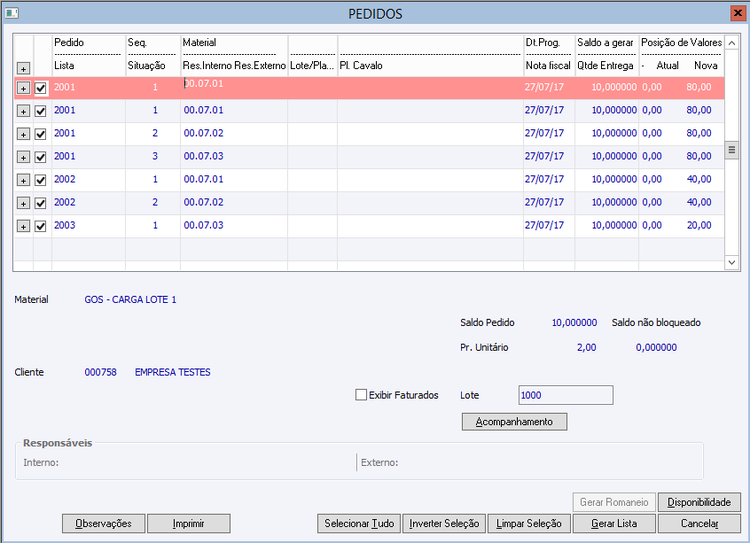Expand the non-highlighted 2001 seq 1 row
The image size is (750, 543).
[x=23, y=111]
